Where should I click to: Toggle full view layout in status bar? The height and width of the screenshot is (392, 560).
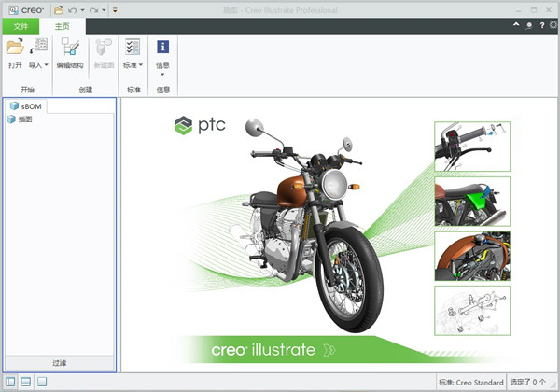click(42, 382)
